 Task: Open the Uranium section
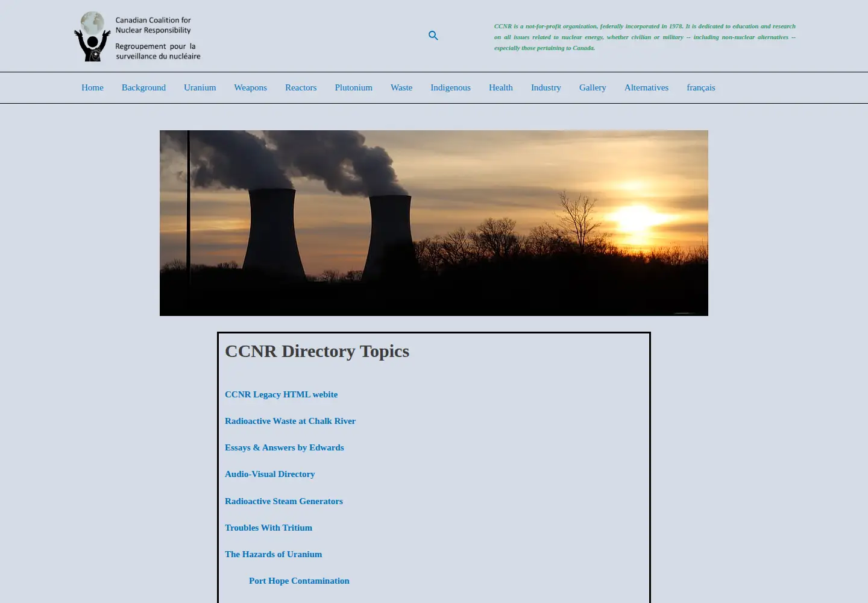pos(200,87)
